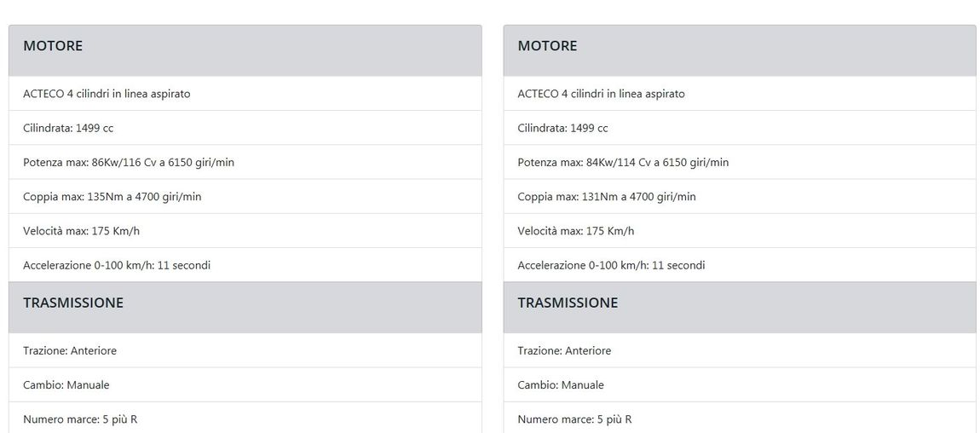The height and width of the screenshot is (433, 980).
Task: Select 'Coppia max: 131Nm' row
Action: tap(740, 197)
